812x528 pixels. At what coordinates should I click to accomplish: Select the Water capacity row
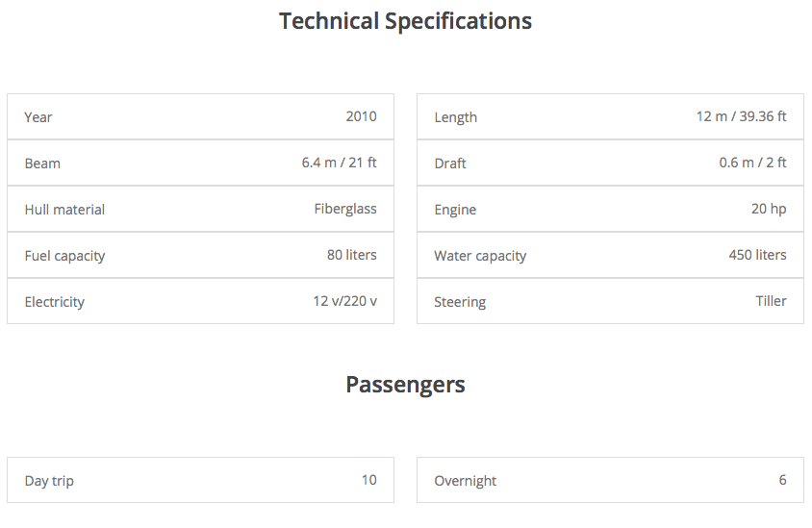pyautogui.click(x=610, y=256)
